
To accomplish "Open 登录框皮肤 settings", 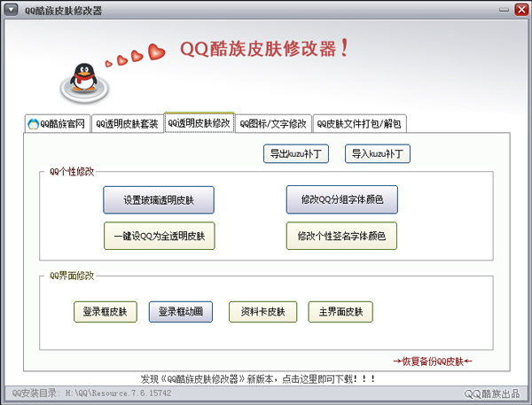I will pos(105,312).
